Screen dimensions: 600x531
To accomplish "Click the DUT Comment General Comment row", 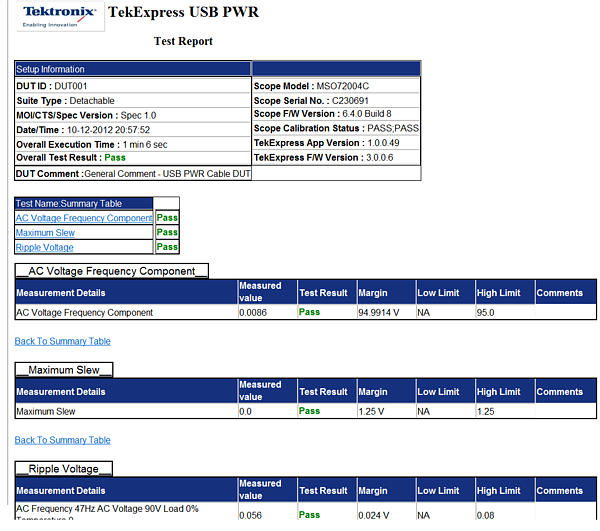I will (132, 174).
